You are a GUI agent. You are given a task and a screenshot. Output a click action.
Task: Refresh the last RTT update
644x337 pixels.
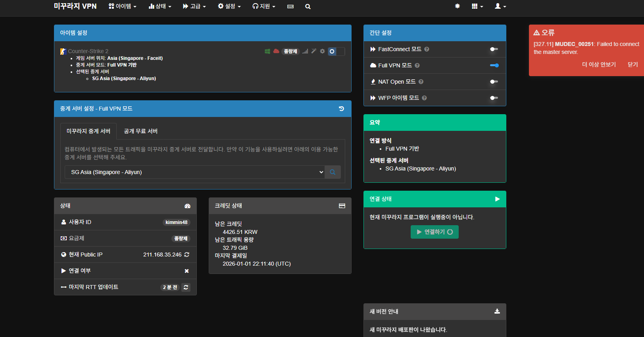186,287
